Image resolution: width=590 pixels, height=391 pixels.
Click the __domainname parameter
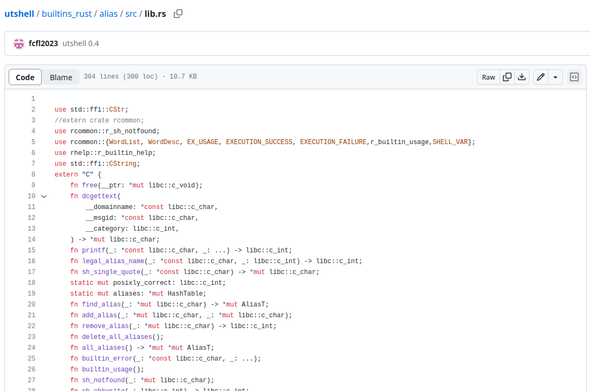[x=109, y=207]
